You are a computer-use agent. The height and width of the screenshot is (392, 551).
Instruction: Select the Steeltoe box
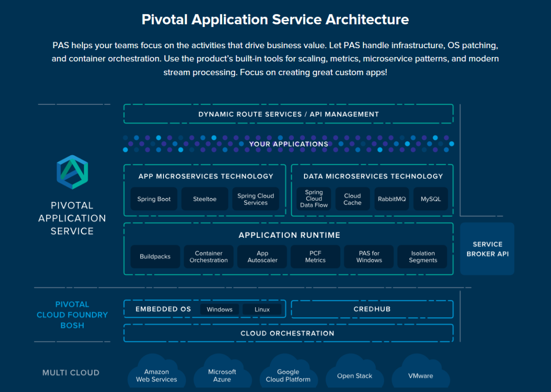205,199
